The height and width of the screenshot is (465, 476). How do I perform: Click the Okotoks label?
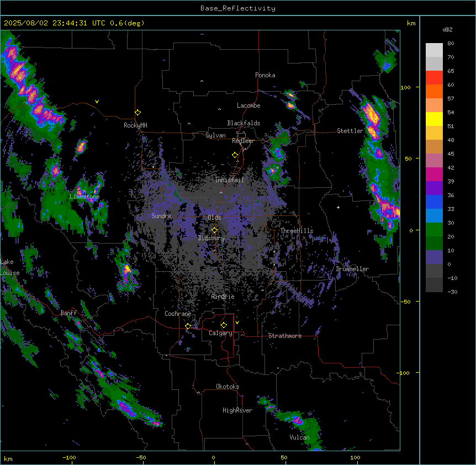tap(228, 387)
